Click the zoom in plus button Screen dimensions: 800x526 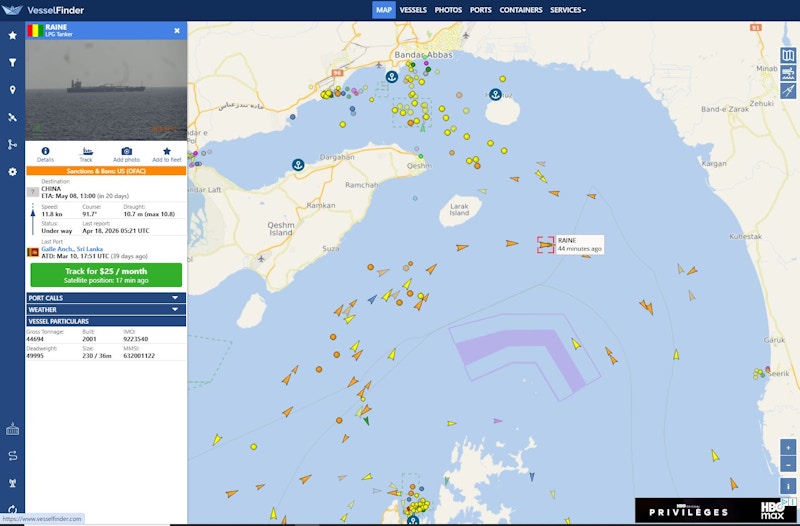click(788, 448)
